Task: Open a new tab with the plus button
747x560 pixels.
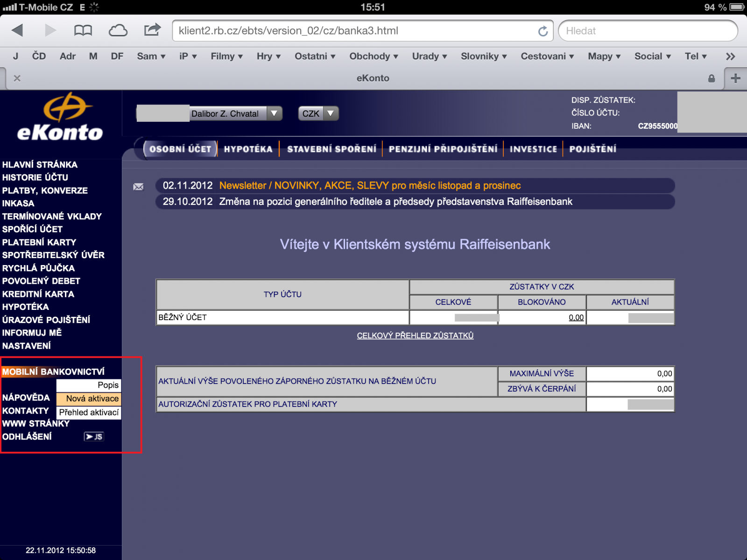Action: 736,78
